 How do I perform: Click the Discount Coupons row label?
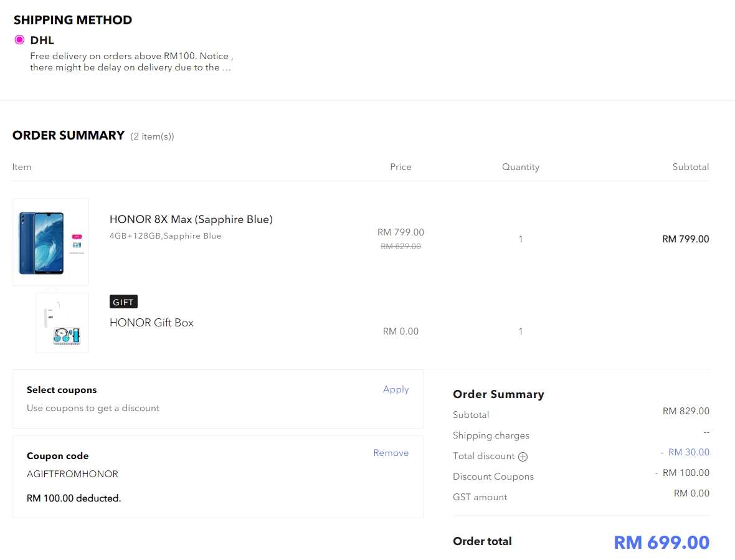(x=493, y=477)
